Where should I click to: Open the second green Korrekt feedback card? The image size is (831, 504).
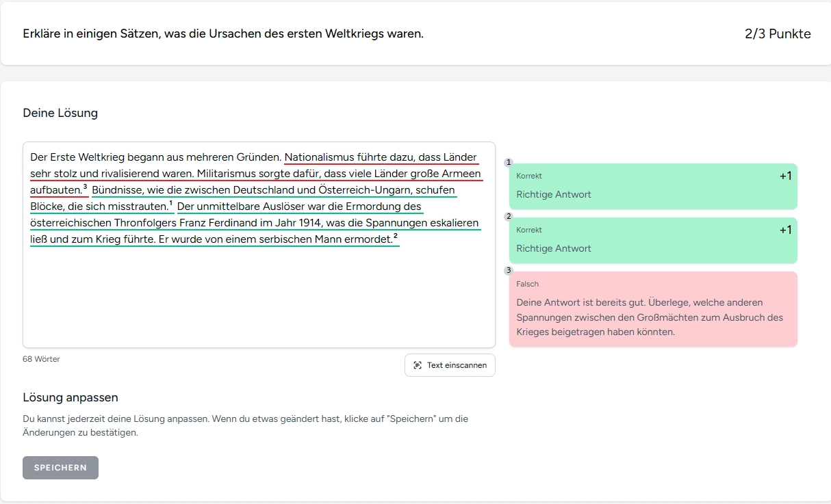652,241
